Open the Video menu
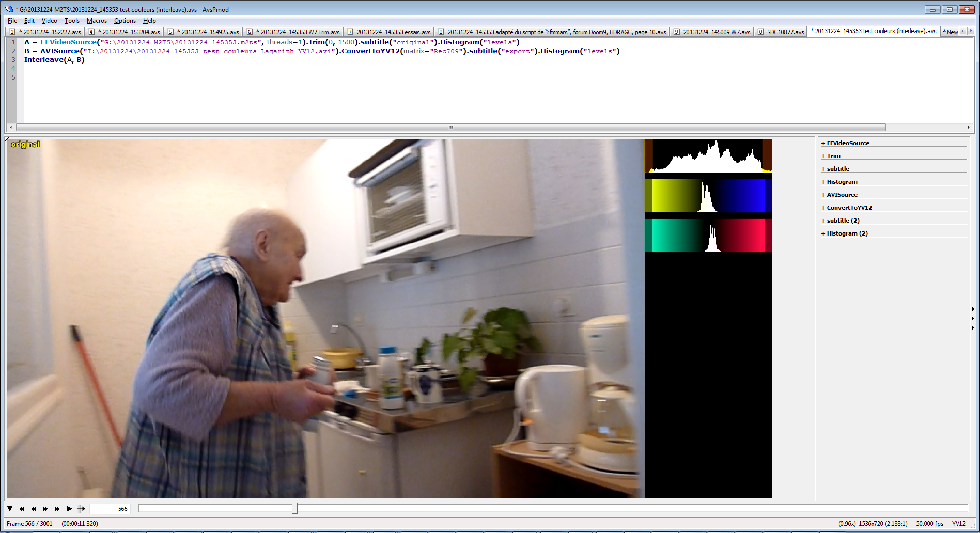Viewport: 980px width, 533px height. click(x=49, y=21)
